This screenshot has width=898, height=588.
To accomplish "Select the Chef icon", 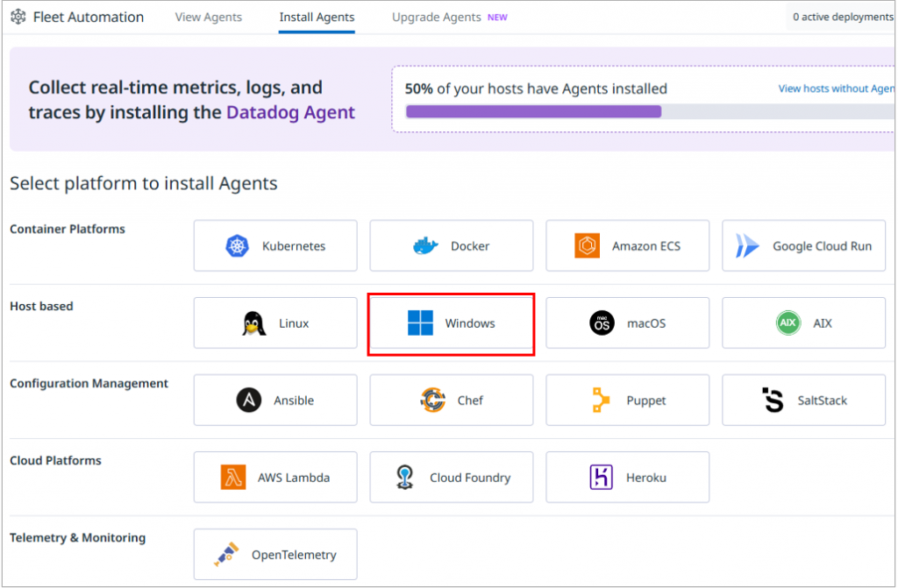I will (x=431, y=400).
